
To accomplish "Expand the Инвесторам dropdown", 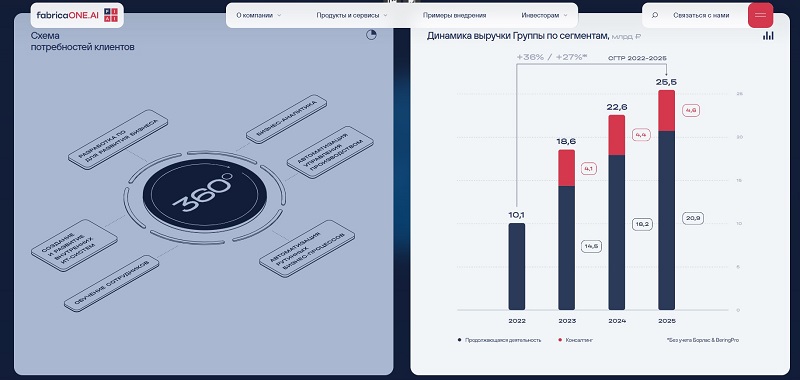I will point(544,15).
